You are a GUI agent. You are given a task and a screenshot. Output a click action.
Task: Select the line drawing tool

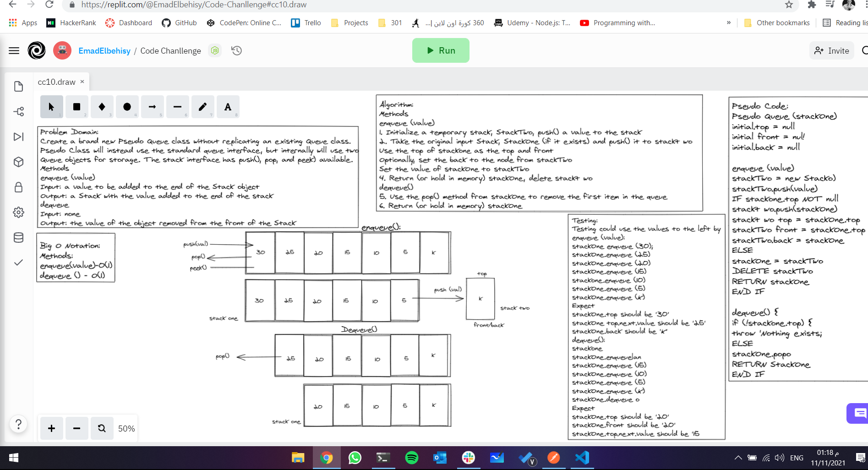[x=177, y=107]
